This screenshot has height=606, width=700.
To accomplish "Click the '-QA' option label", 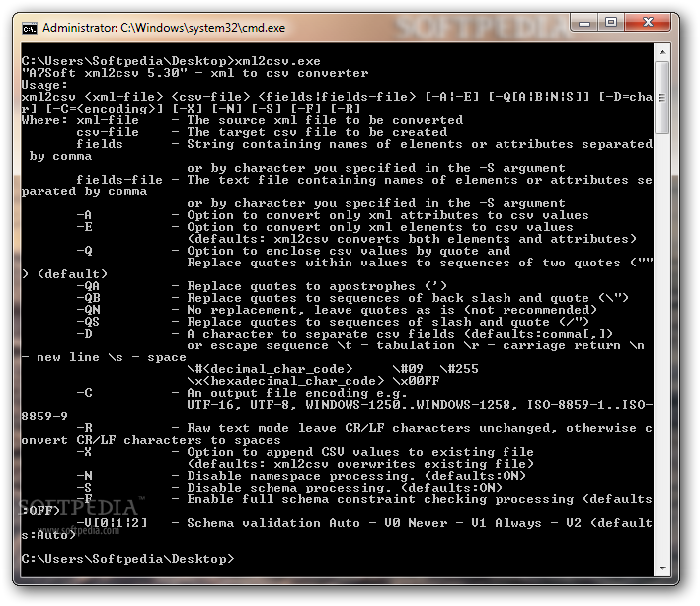I will point(88,286).
